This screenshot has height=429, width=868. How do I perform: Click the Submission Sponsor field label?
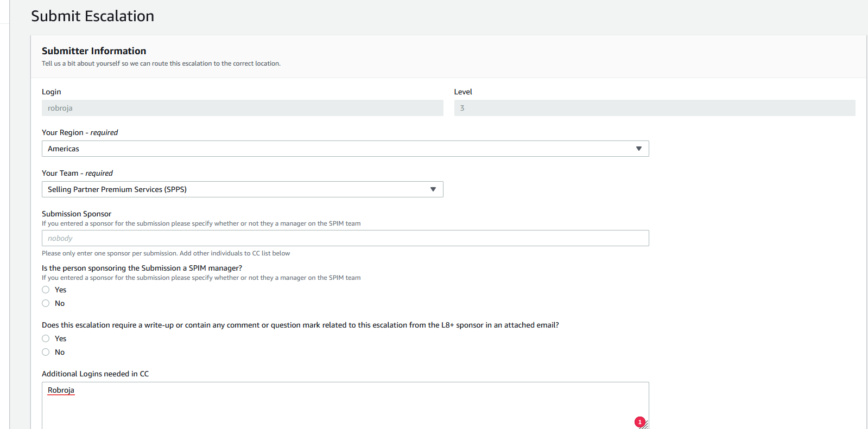click(77, 214)
